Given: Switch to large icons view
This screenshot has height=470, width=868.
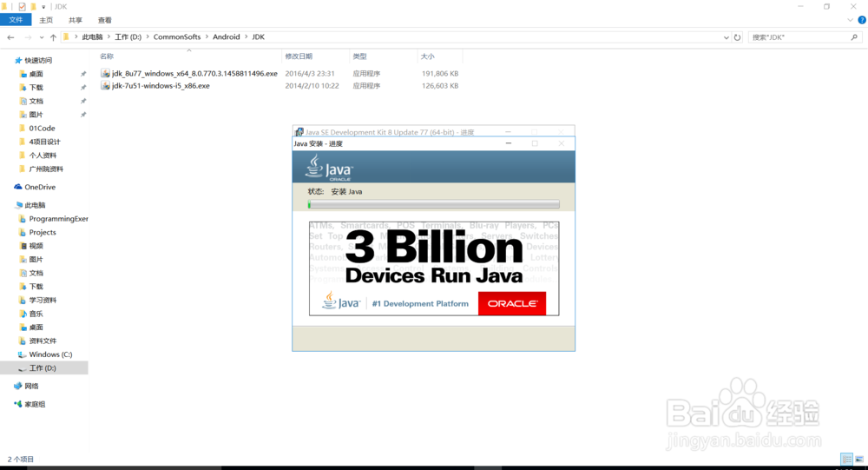Looking at the screenshot, I should coord(859,459).
